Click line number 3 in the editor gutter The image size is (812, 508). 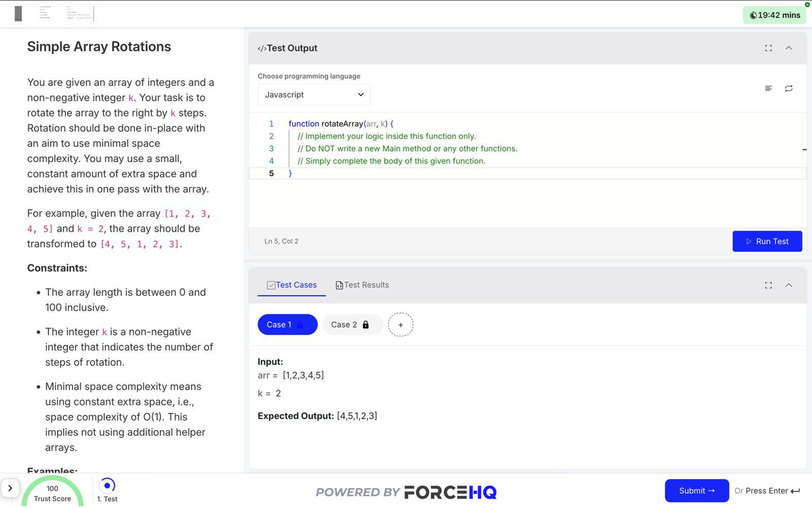coord(272,148)
